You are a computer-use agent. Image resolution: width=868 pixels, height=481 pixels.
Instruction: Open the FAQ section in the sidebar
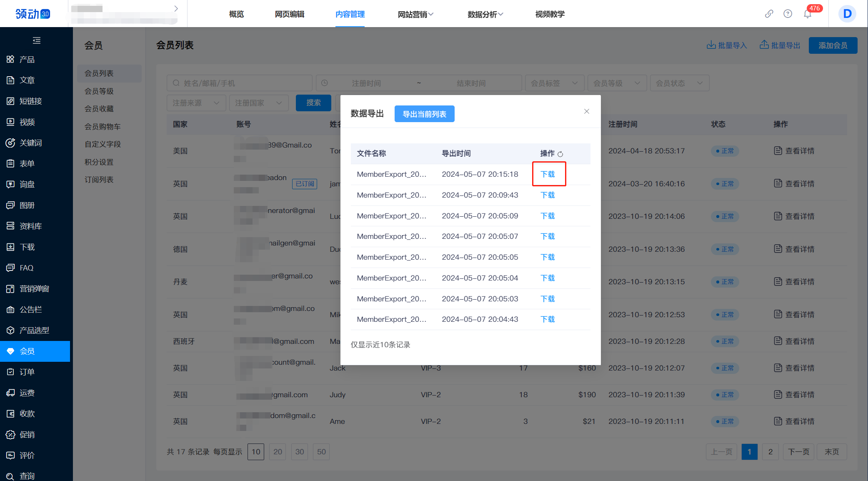(x=26, y=268)
